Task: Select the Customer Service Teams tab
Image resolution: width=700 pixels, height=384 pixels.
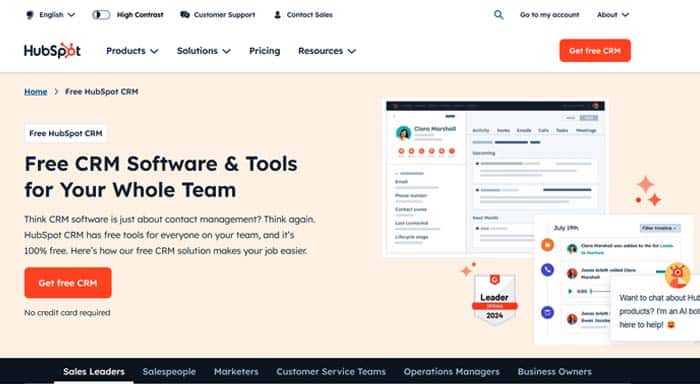Action: (331, 371)
